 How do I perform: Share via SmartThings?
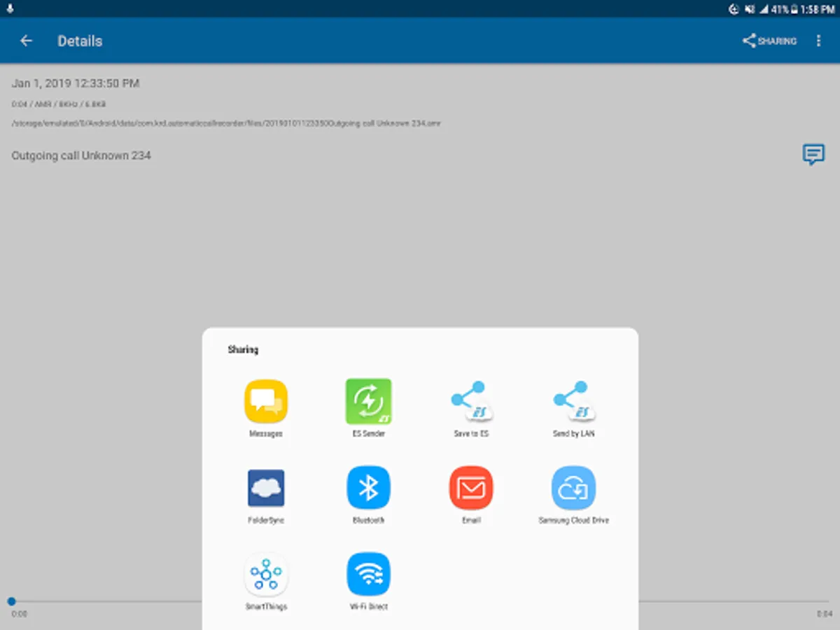(266, 582)
